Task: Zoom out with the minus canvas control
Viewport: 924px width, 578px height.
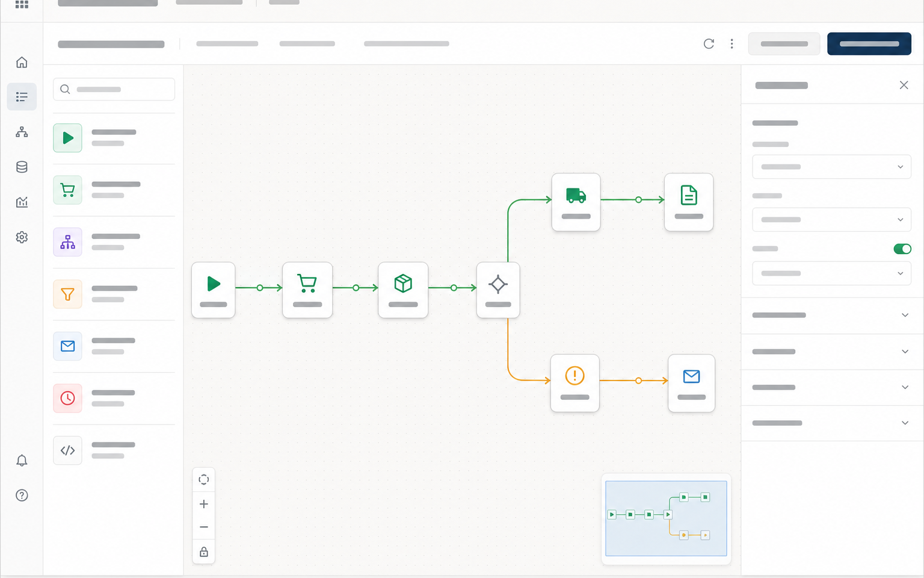Action: coord(204,527)
